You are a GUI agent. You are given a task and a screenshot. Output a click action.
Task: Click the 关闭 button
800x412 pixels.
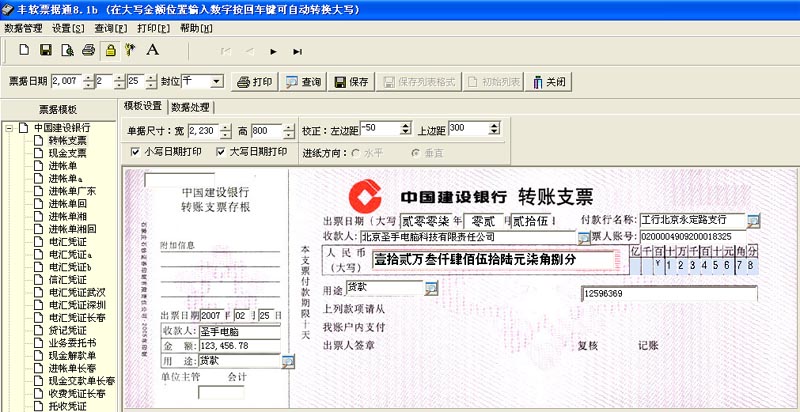548,82
